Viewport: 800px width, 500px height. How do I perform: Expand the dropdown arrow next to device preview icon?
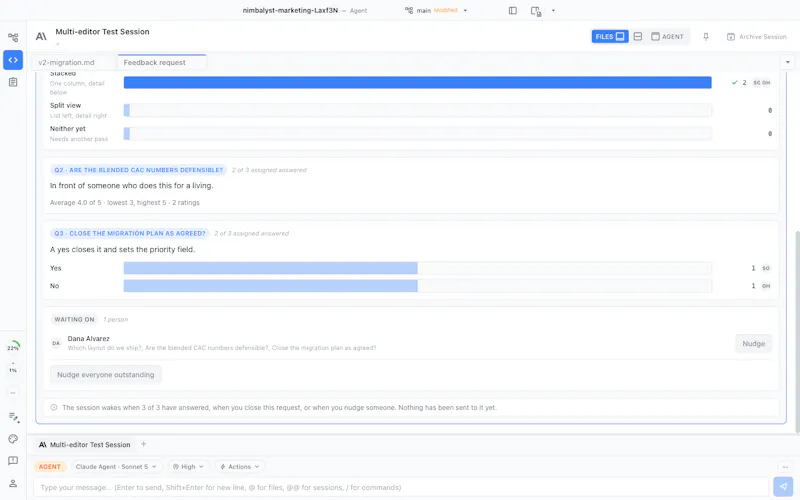[x=553, y=11]
